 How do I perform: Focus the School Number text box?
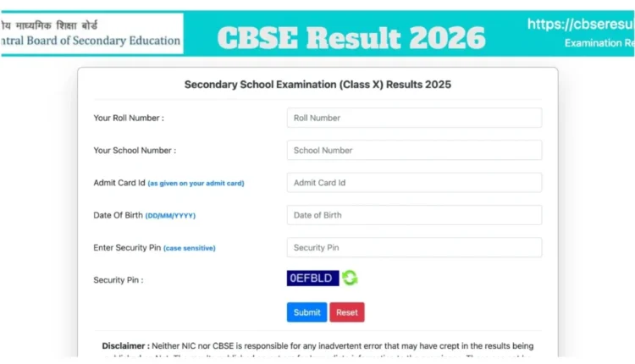coord(414,150)
